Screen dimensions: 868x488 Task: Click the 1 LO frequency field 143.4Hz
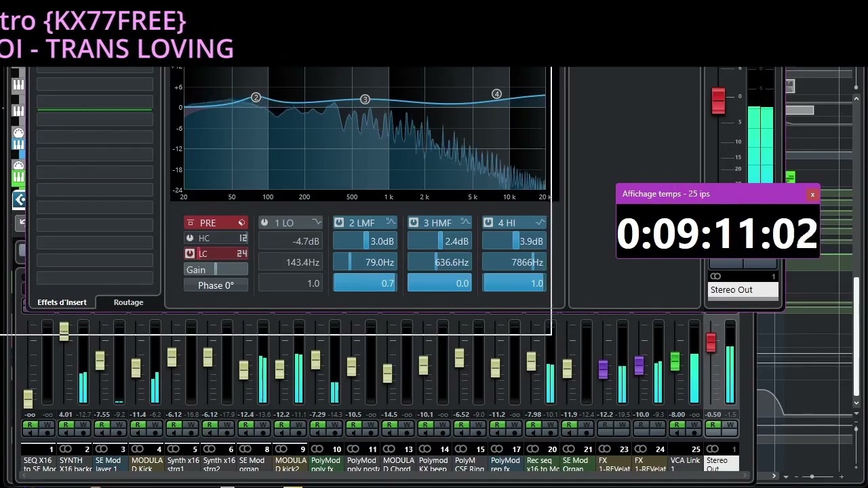tap(290, 262)
